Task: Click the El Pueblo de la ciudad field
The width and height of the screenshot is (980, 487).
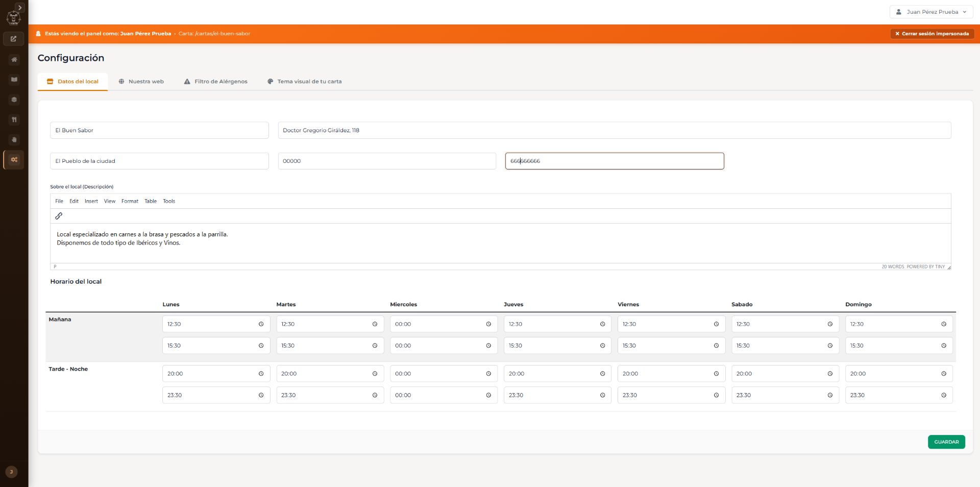Action: click(159, 161)
